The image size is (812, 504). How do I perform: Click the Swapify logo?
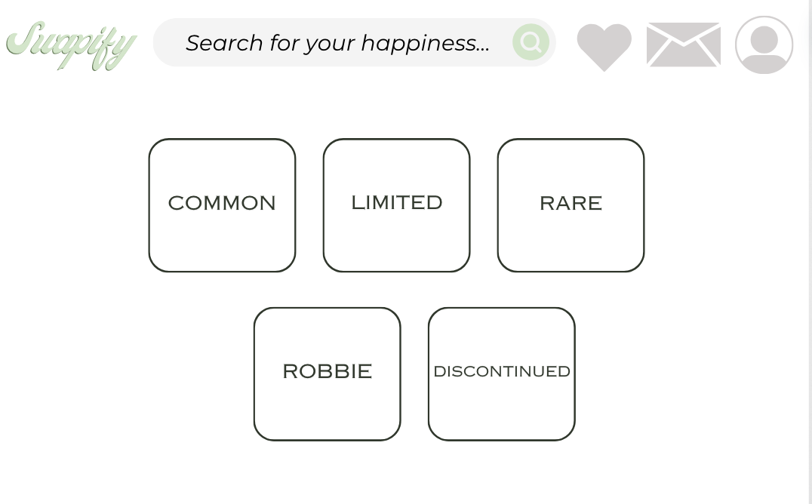pos(72,45)
